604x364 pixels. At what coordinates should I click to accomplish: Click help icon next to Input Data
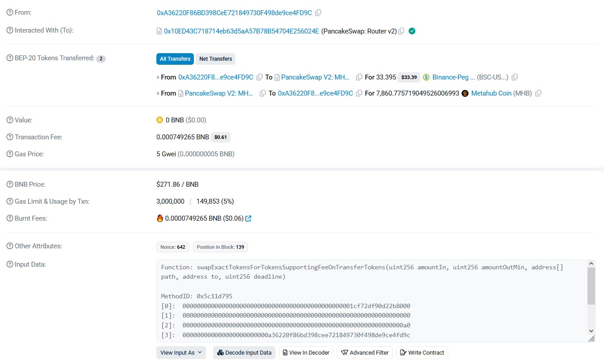[10, 264]
